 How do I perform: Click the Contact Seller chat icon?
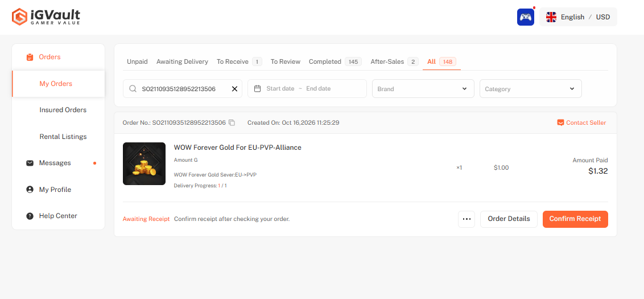(560, 122)
